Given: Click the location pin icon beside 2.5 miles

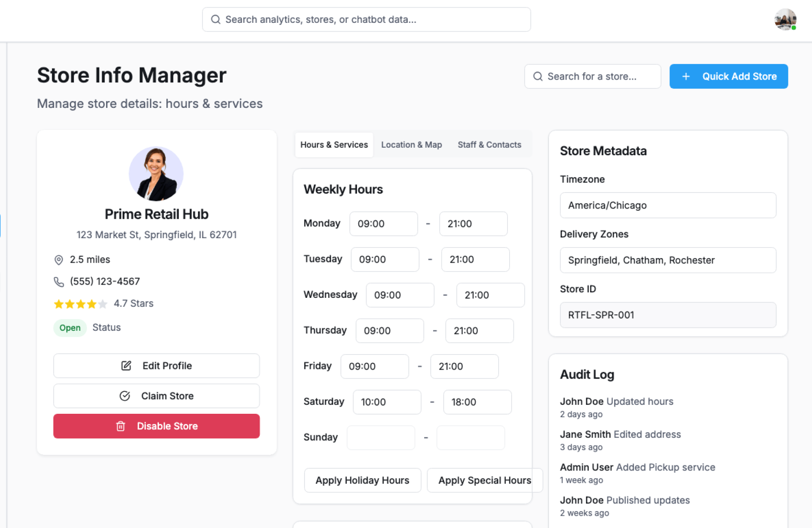Looking at the screenshot, I should (59, 260).
